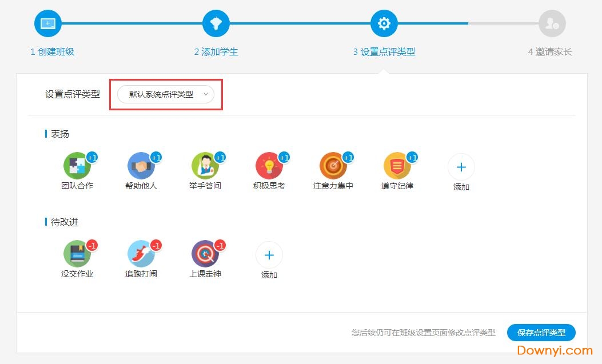The width and height of the screenshot is (602, 364).
Task: Click the 积极思考 lightbulb icon
Action: tap(269, 166)
